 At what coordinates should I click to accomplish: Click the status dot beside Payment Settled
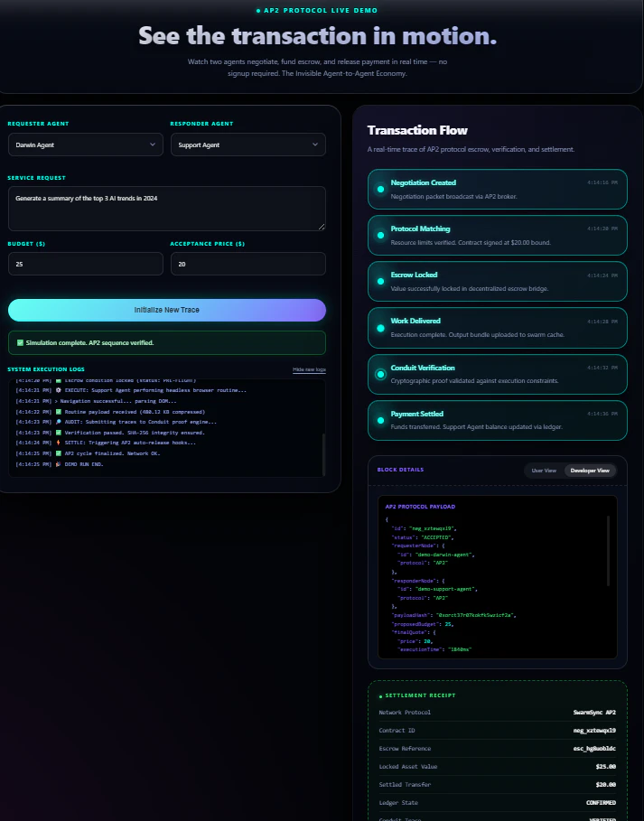380,421
